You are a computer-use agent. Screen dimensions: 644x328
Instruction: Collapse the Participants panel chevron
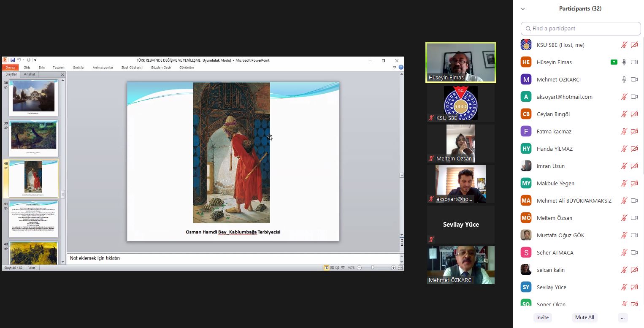[523, 9]
